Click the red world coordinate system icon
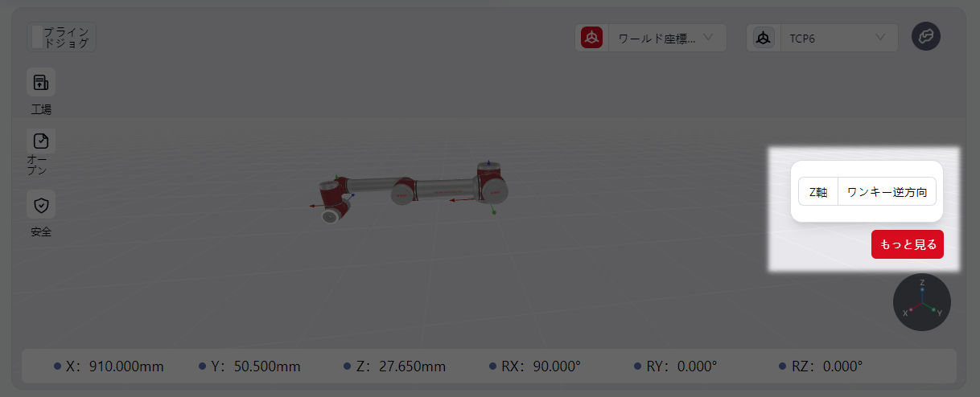This screenshot has height=397, width=980. [x=592, y=38]
